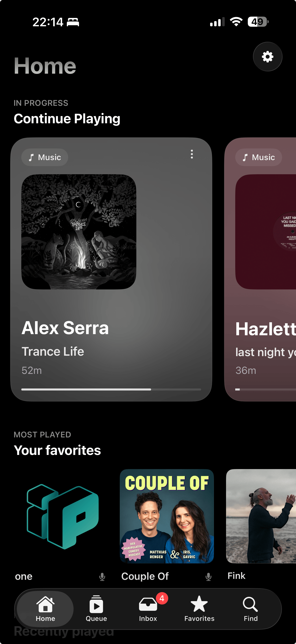Open the Fink artist photo
Image resolution: width=296 pixels, height=644 pixels.
(261, 516)
